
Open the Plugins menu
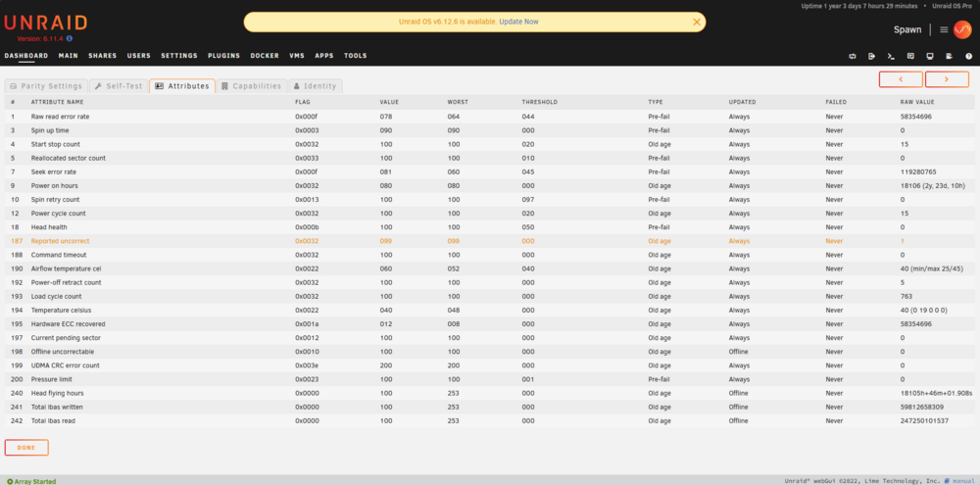(223, 56)
